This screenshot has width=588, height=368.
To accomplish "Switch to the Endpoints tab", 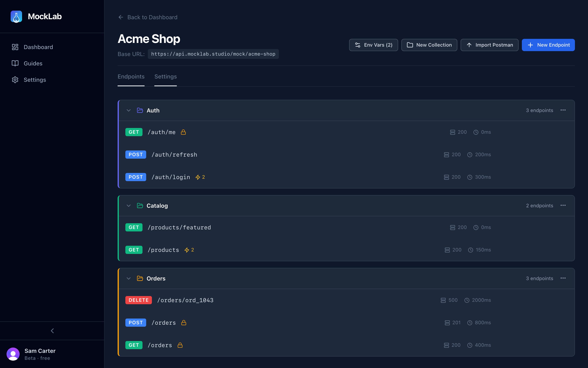I will tap(131, 77).
